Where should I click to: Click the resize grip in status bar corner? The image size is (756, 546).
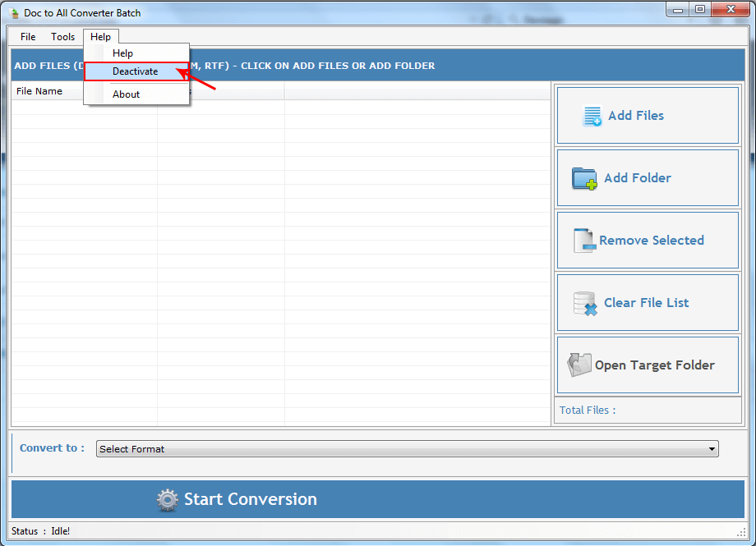pyautogui.click(x=741, y=533)
